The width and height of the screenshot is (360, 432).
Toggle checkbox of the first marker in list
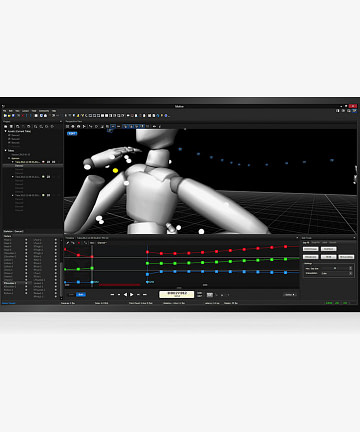26,240
